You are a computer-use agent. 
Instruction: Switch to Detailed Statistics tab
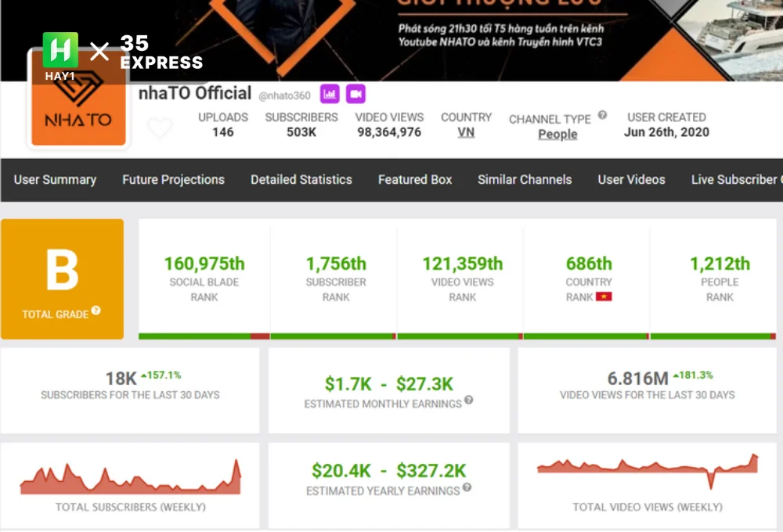point(301,180)
